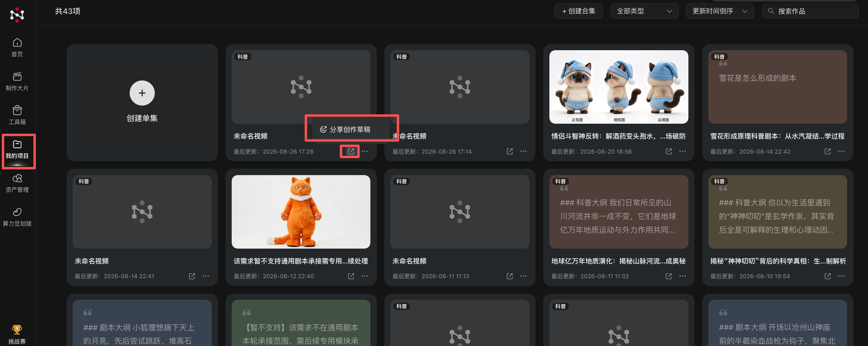Open 工具箱 in the sidebar

point(17,115)
